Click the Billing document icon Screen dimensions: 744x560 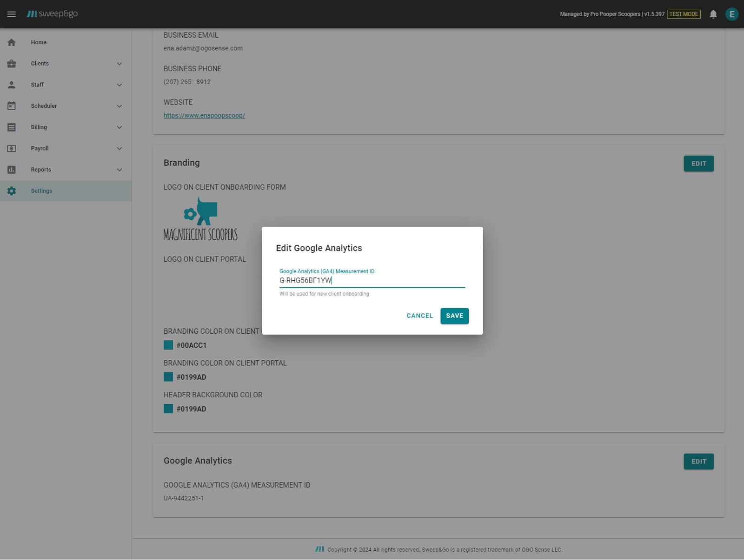pos(11,127)
